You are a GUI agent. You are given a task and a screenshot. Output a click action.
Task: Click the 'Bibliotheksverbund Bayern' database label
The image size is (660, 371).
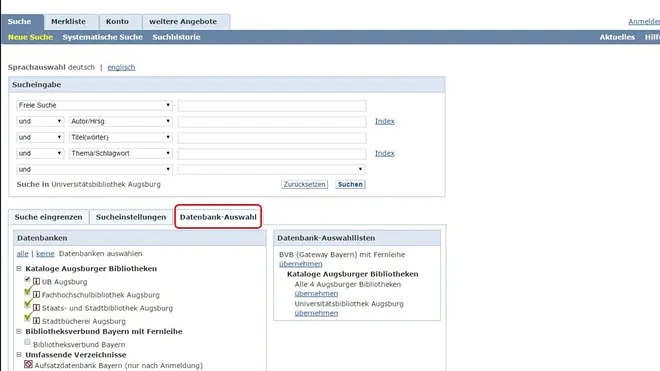(79, 344)
